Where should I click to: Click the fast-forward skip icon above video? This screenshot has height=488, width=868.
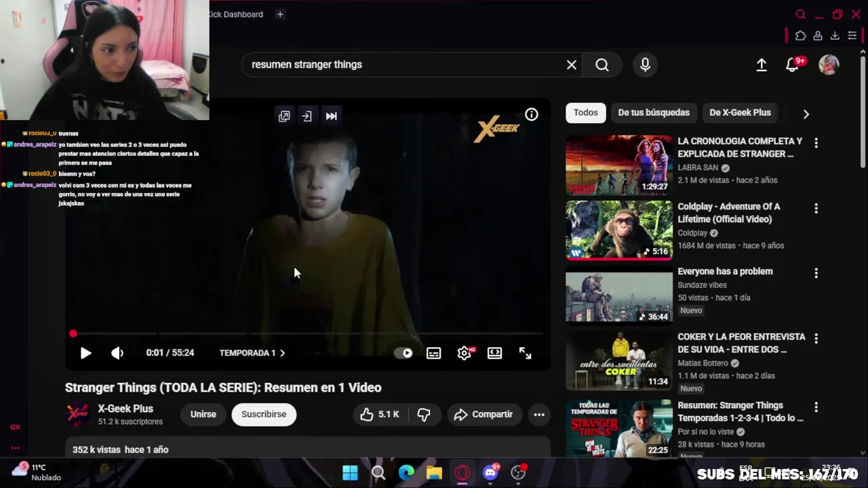click(x=331, y=116)
